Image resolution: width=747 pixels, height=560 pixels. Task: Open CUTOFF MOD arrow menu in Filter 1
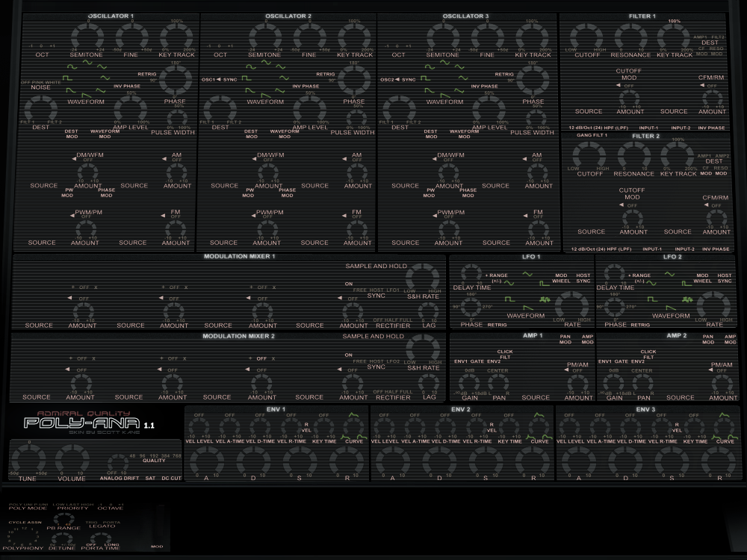tap(619, 86)
